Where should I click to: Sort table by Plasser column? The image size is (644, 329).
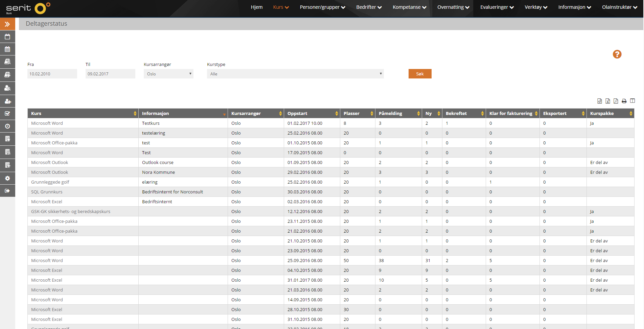358,113
